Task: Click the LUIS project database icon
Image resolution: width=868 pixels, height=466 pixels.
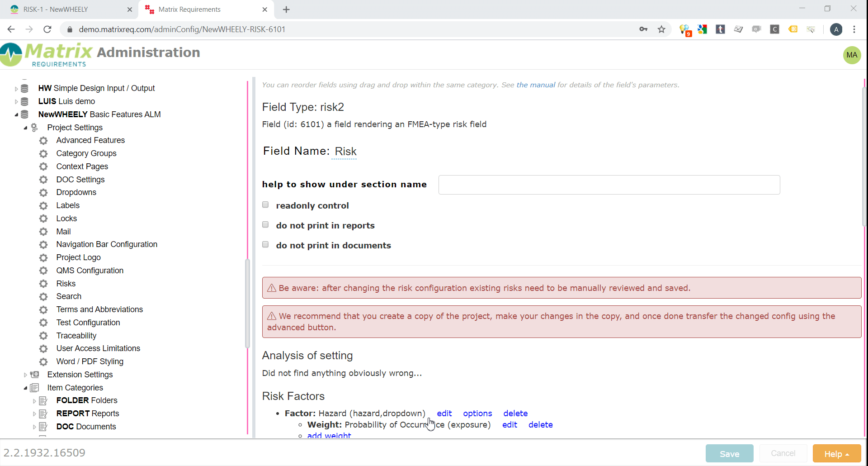Action: pos(25,101)
